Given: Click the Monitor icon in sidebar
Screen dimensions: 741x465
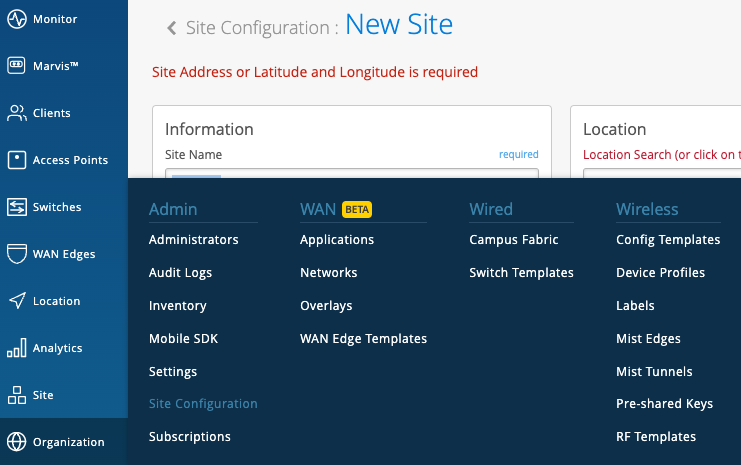Looking at the screenshot, I should pyautogui.click(x=16, y=19).
